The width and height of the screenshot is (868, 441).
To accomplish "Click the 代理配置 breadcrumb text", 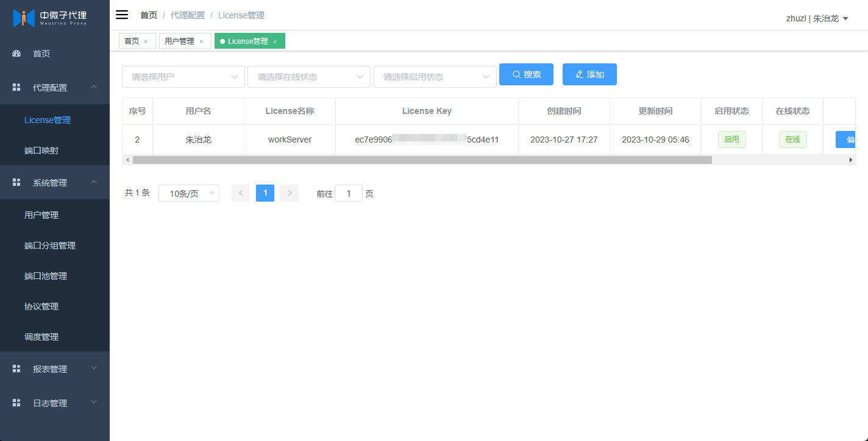I will coord(188,15).
